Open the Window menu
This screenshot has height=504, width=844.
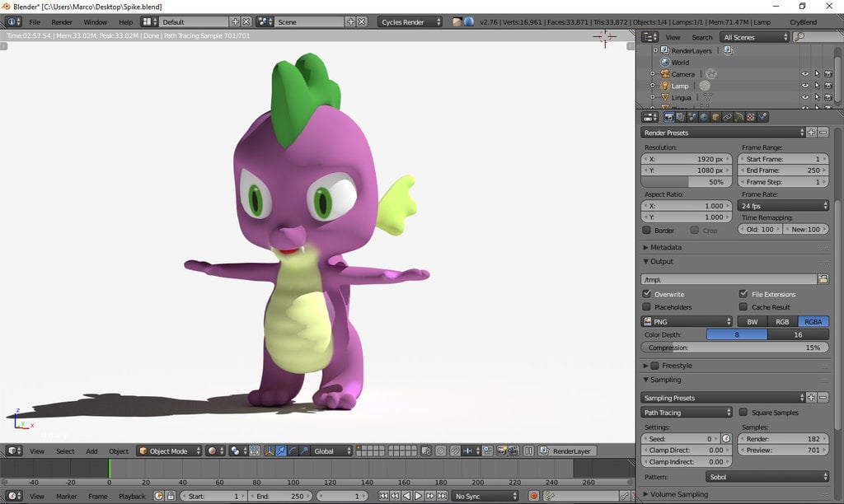[x=95, y=22]
